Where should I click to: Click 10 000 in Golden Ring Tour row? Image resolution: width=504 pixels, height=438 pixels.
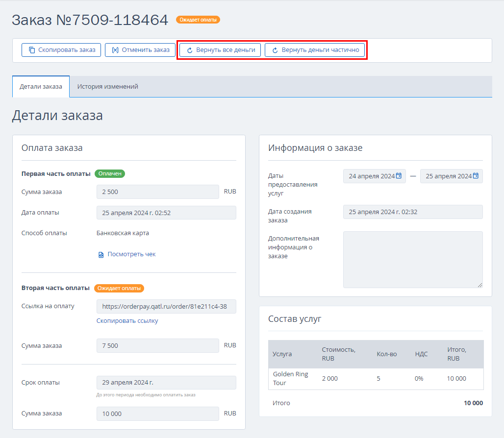coord(456,379)
